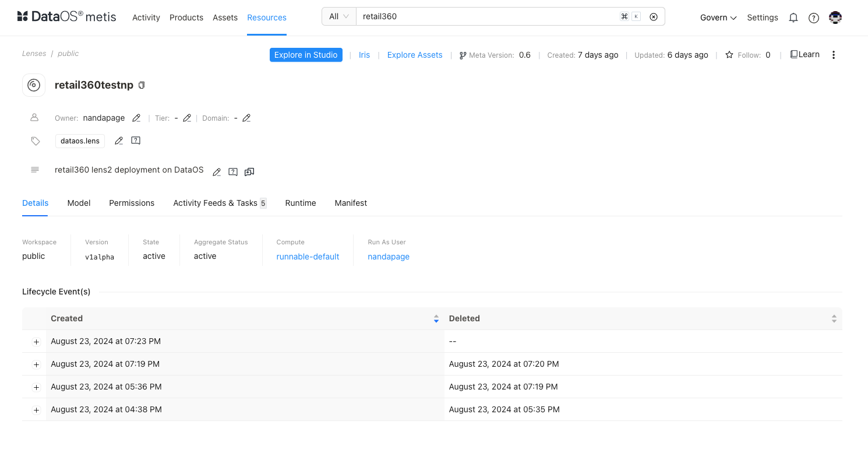
Task: Request description update icon
Action: coord(233,171)
